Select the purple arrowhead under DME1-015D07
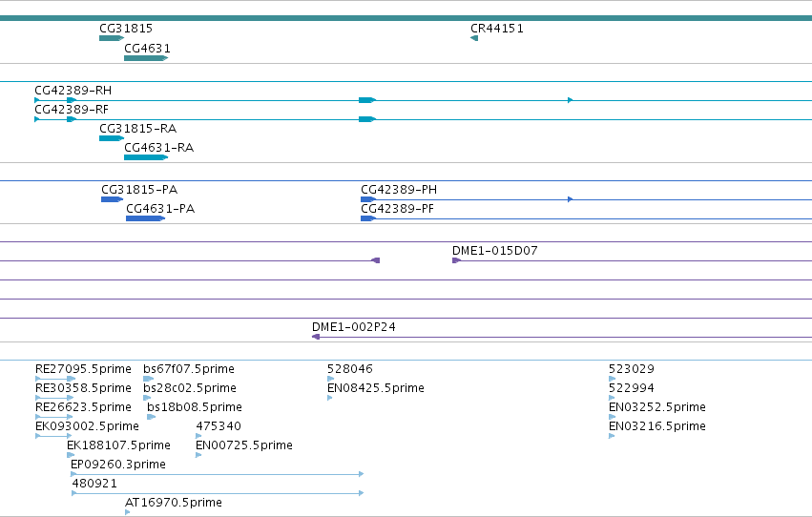Image resolution: width=812 pixels, height=517 pixels. coord(456,260)
